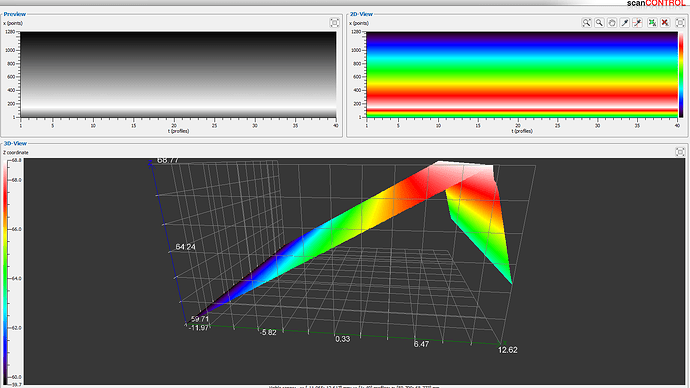This screenshot has width=690, height=388.
Task: Click the rainbow color scale bar beside 2D-View
Action: 681,74
